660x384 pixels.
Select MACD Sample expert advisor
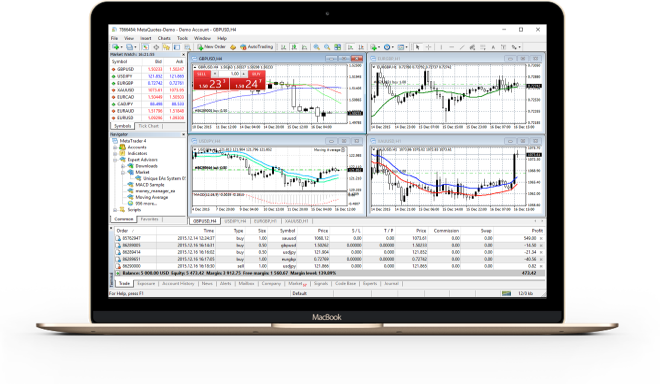(x=149, y=185)
